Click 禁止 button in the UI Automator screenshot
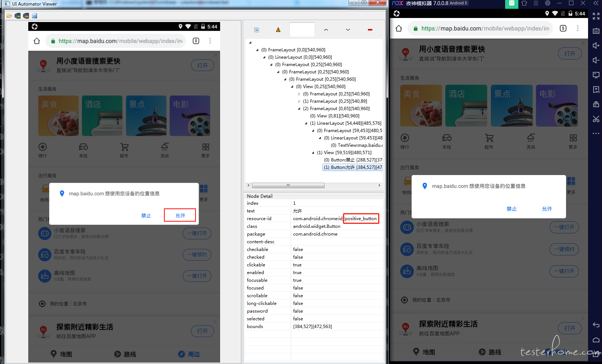602x364 pixels. (x=146, y=215)
